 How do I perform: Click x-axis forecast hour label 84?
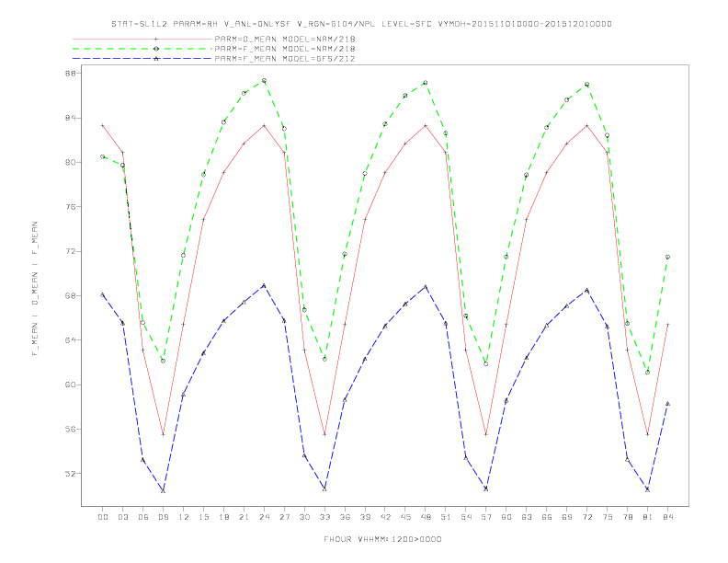coord(668,517)
